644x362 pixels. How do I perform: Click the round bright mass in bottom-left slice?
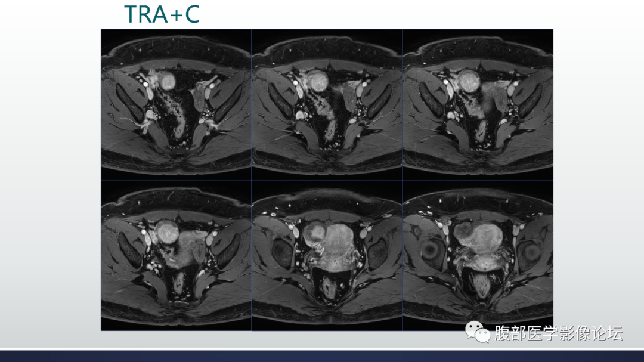[x=167, y=231]
